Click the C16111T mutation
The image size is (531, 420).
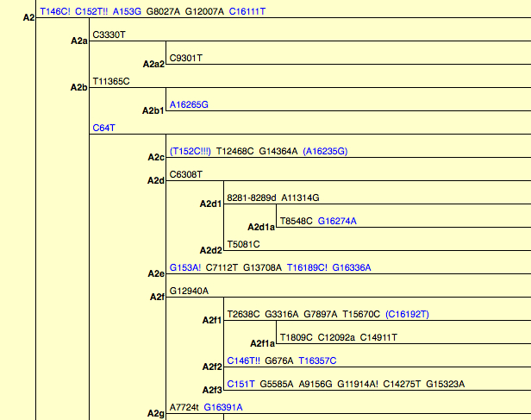coord(247,11)
